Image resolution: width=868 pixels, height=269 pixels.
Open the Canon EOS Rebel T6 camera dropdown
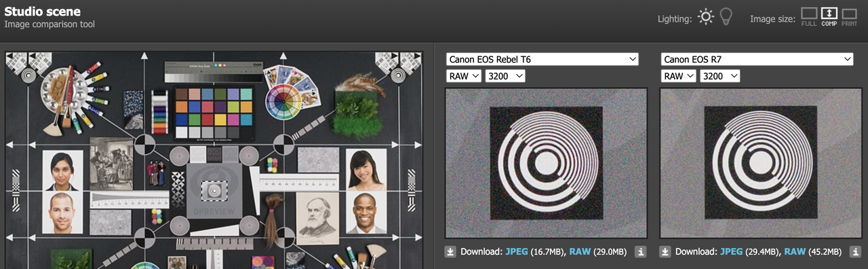coord(542,60)
